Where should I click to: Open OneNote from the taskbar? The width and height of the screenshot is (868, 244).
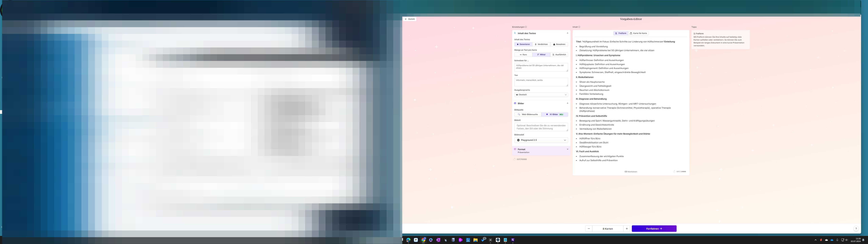438,240
